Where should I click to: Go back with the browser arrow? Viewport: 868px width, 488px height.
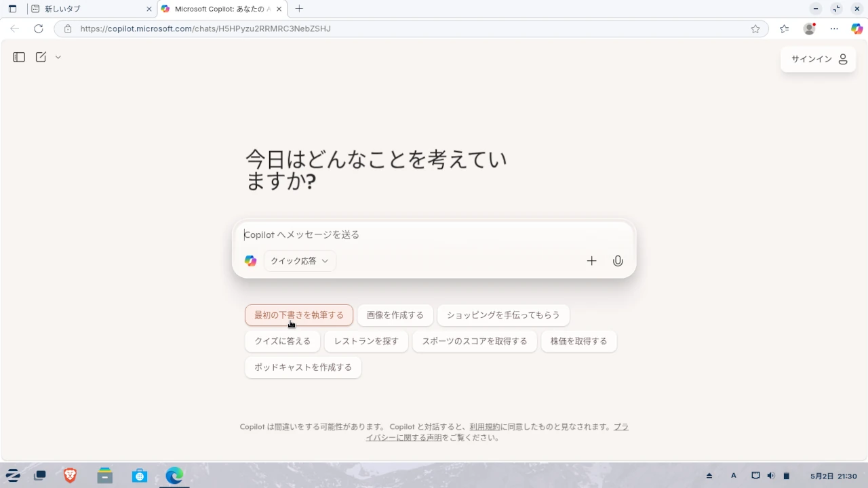(15, 28)
